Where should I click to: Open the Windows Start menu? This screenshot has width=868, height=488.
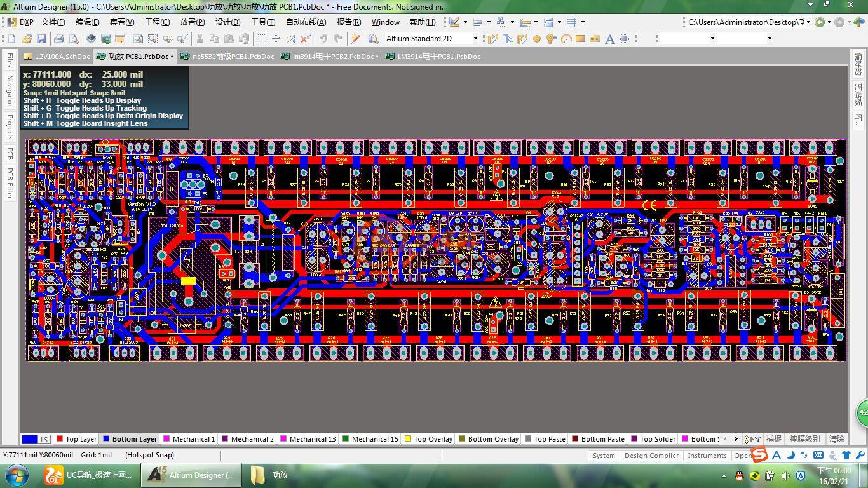16,475
